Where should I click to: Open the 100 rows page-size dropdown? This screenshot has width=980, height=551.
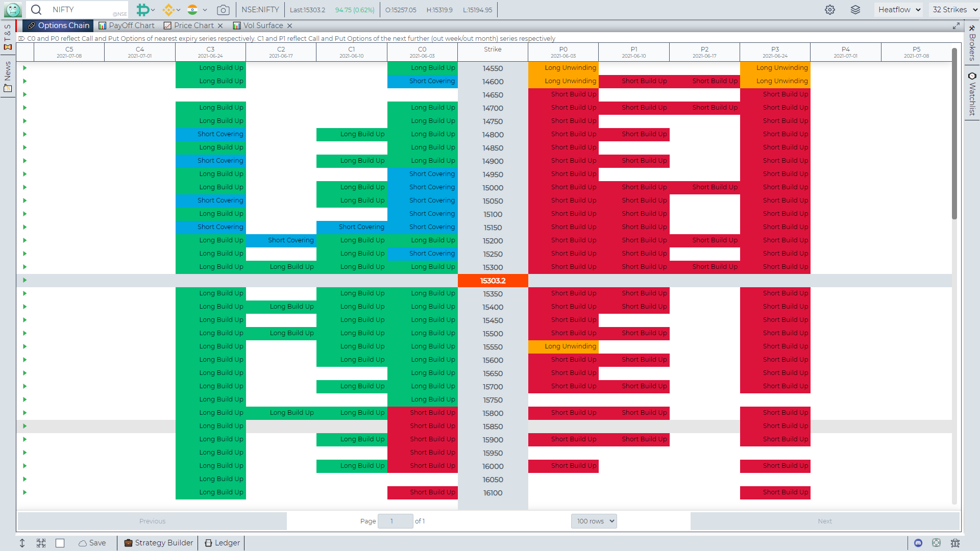pyautogui.click(x=594, y=521)
